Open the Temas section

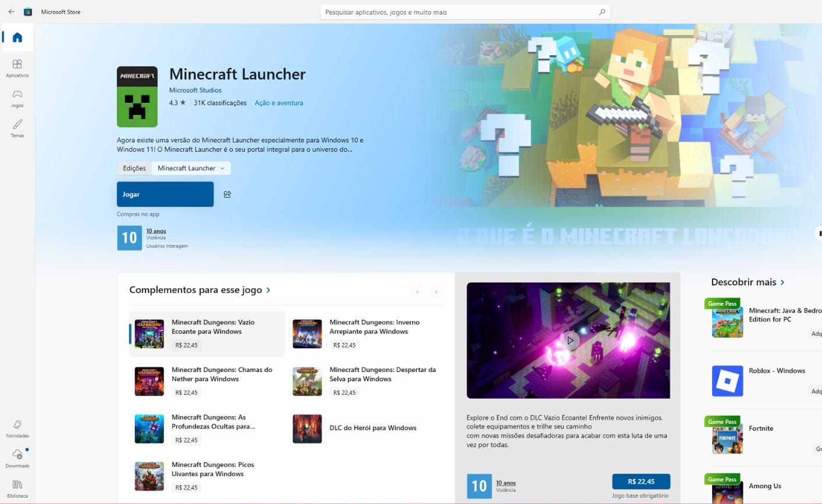coord(17,128)
